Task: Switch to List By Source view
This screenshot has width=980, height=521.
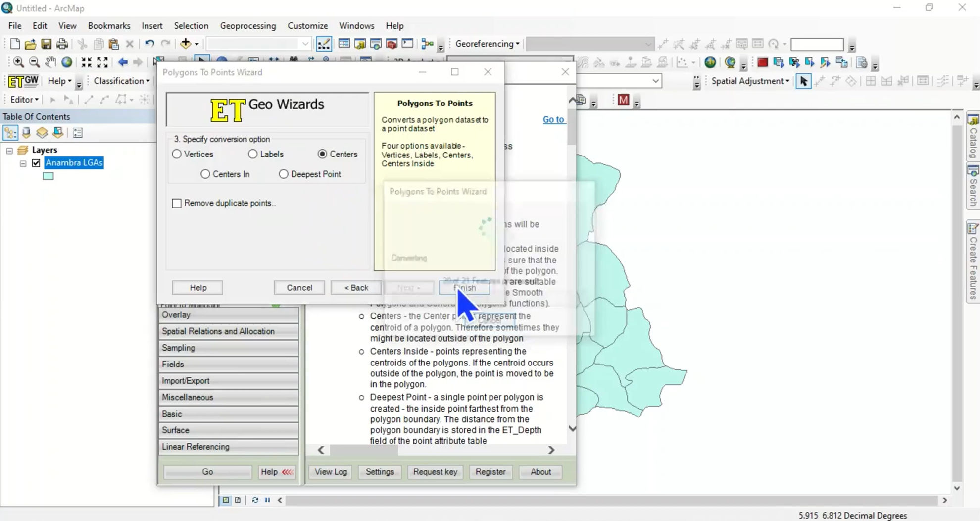Action: 26,133
